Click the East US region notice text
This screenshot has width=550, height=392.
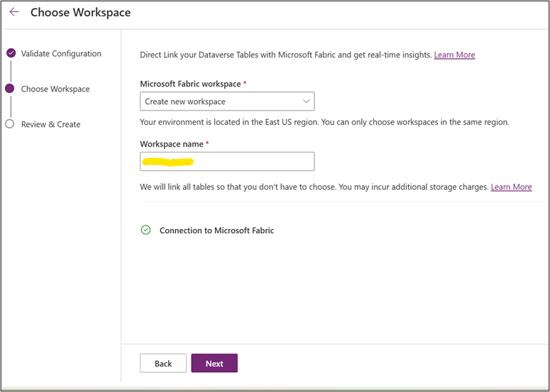(x=324, y=122)
